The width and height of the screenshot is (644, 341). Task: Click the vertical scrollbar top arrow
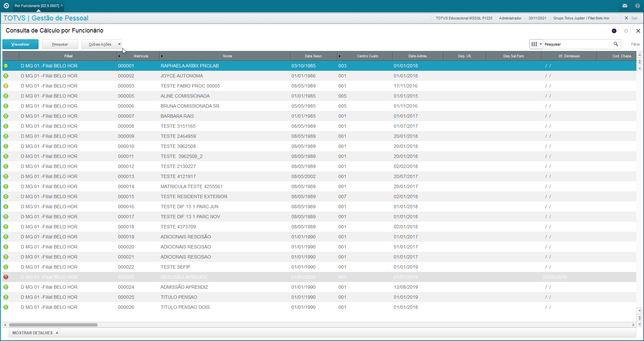[640, 55]
